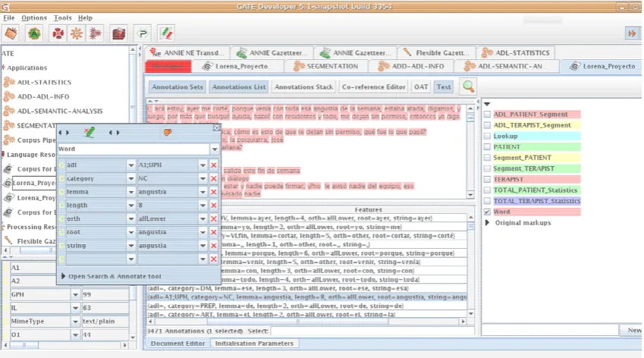This screenshot has height=358, width=644.
Task: Open the adl feature name dropdown
Action: pos(130,165)
